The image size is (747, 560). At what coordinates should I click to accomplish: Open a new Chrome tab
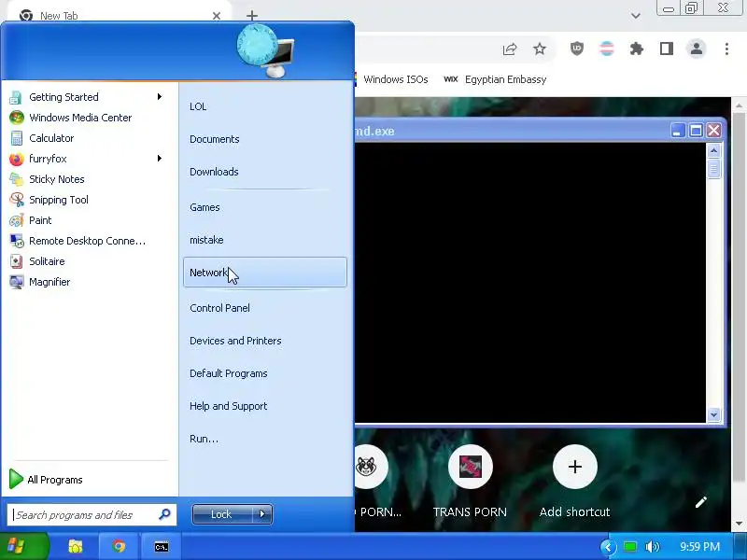coord(252,16)
